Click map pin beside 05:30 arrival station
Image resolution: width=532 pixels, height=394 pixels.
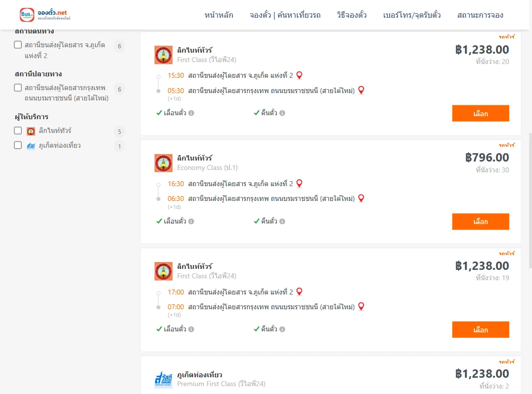click(x=362, y=90)
